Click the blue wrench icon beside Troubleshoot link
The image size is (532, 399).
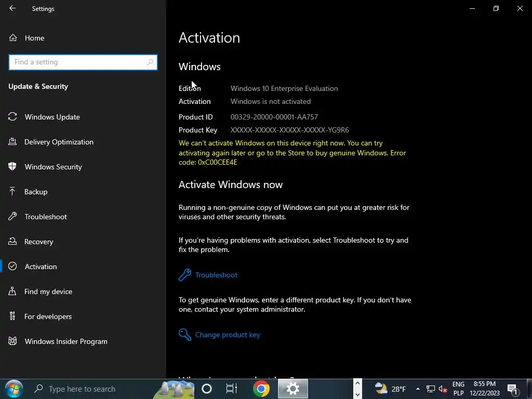tap(185, 275)
